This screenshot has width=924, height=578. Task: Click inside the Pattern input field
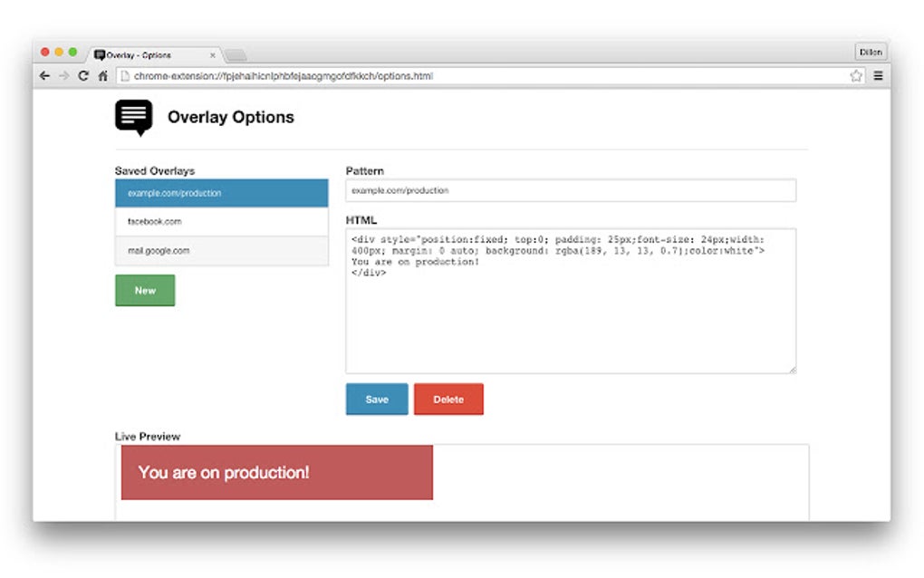pyautogui.click(x=569, y=190)
